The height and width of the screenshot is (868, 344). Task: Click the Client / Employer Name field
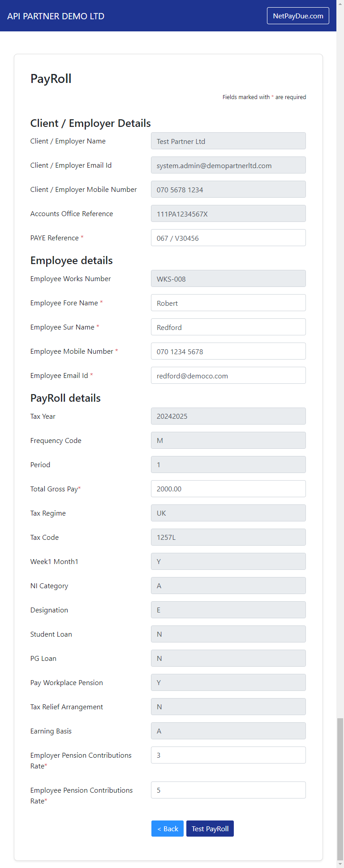tap(228, 141)
